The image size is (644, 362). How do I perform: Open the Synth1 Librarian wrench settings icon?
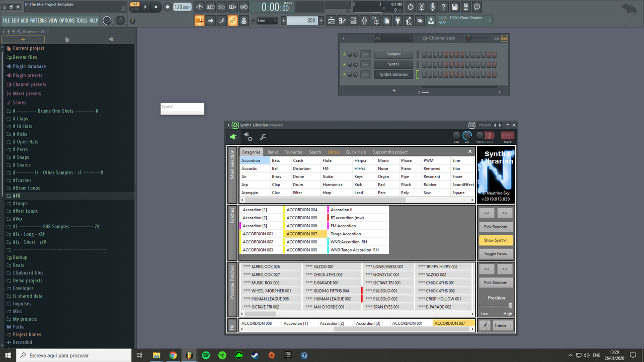[x=263, y=137]
